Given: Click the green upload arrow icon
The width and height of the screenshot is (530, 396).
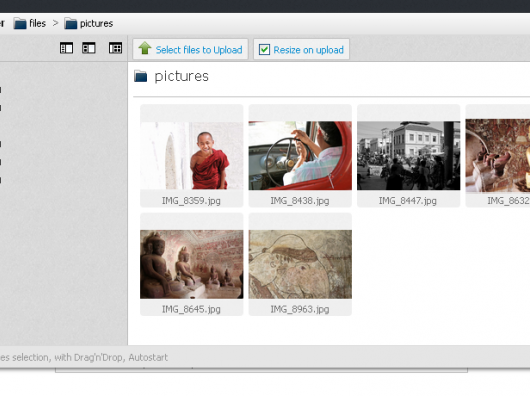Looking at the screenshot, I should pyautogui.click(x=145, y=48).
